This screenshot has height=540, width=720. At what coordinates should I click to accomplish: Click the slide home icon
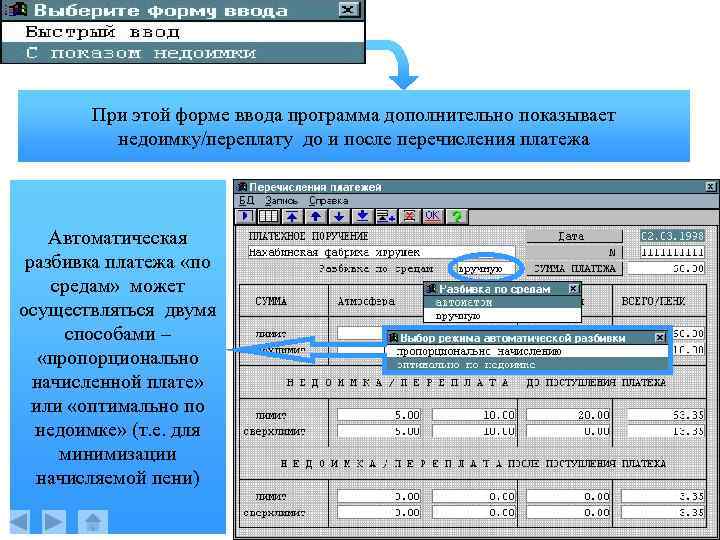pyautogui.click(x=93, y=522)
